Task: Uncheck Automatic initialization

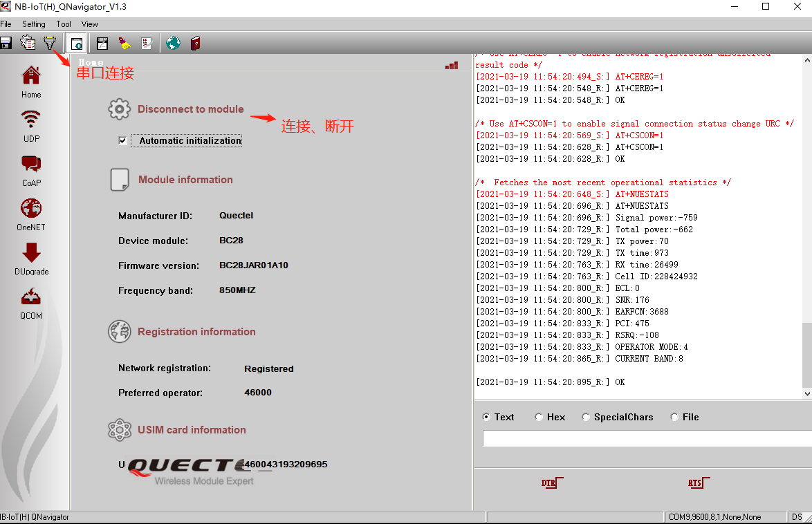Action: point(122,140)
